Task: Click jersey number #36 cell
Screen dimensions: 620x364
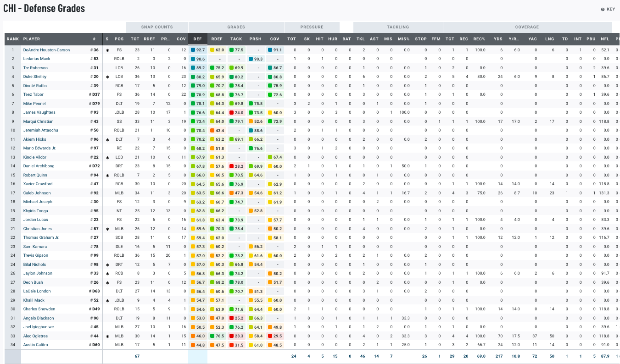Action: point(95,50)
